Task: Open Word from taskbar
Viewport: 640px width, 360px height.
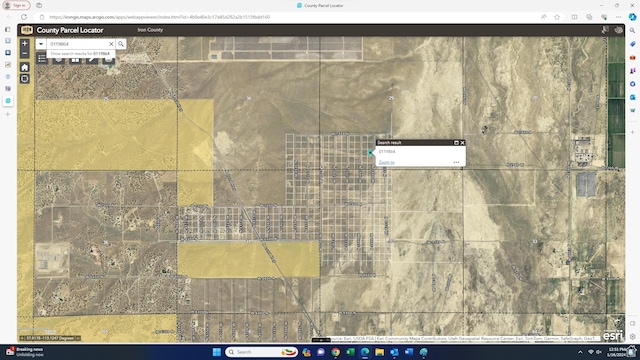Action: [x=409, y=352]
